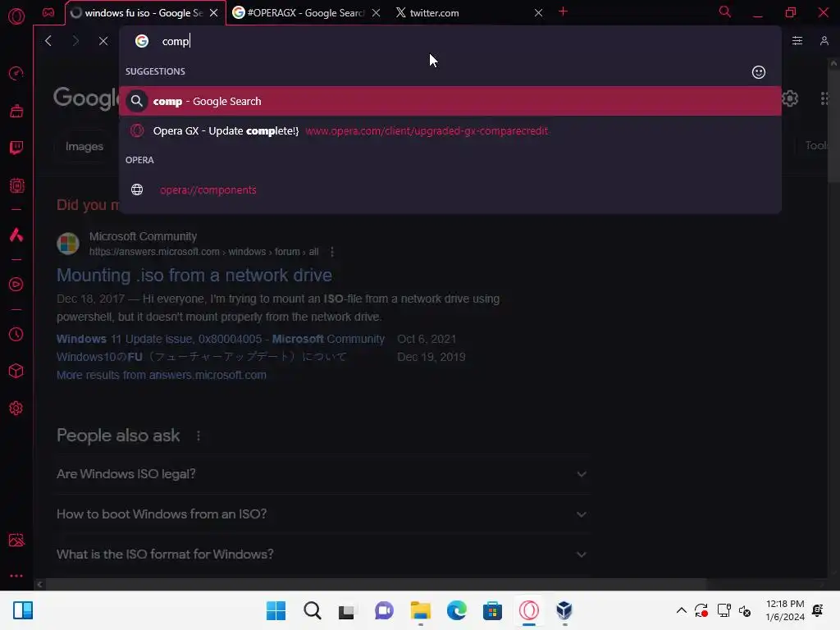This screenshot has width=840, height=630.
Task: Open Widgets panel on taskbar
Action: pyautogui.click(x=23, y=610)
